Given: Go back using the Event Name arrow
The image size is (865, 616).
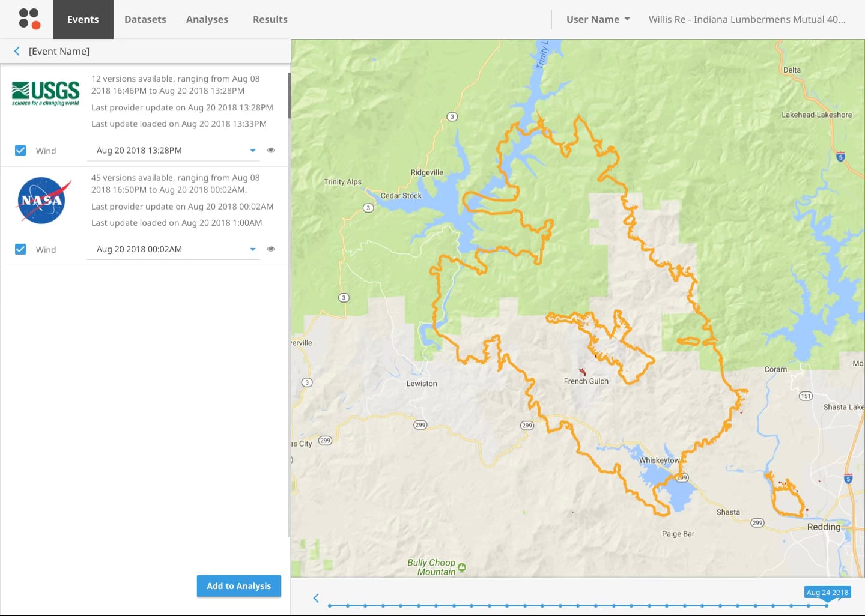Looking at the screenshot, I should pyautogui.click(x=17, y=52).
